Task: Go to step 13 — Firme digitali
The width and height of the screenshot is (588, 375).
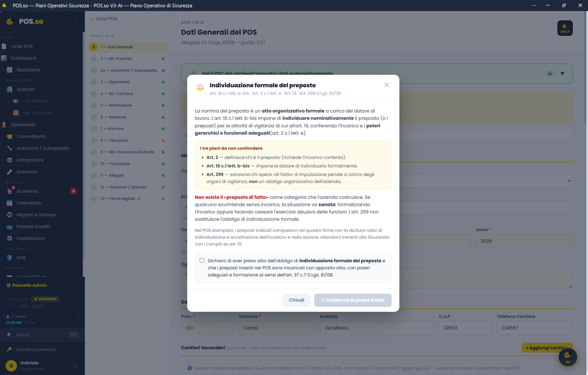Action: [127, 199]
